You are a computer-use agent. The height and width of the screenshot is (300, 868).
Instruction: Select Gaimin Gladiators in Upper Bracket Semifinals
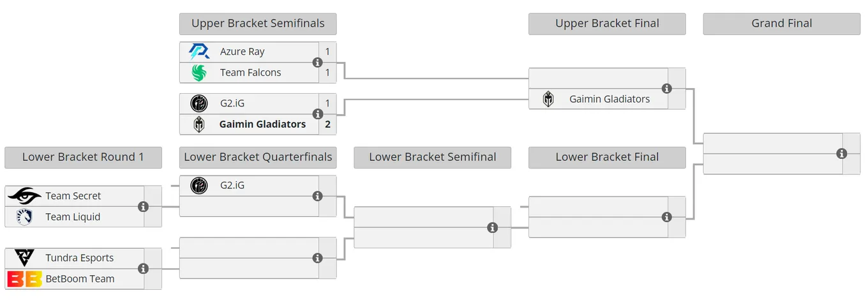tap(262, 124)
